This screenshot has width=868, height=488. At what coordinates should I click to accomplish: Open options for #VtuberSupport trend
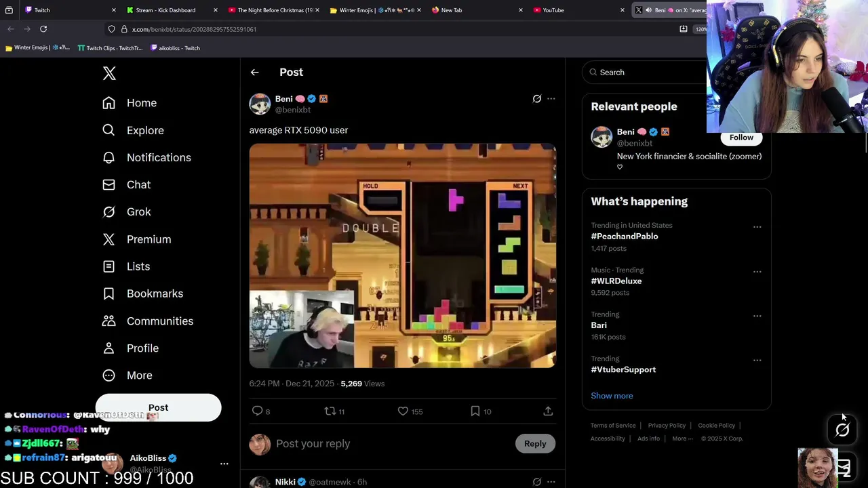(x=757, y=361)
